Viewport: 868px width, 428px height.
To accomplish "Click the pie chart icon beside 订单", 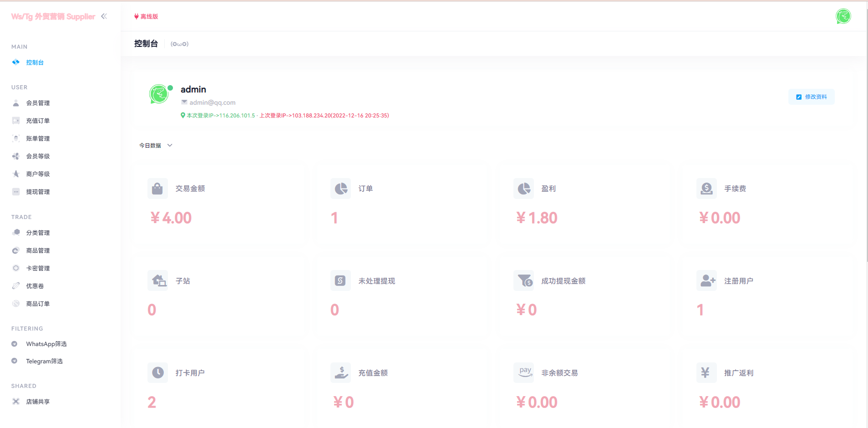I will click(340, 189).
